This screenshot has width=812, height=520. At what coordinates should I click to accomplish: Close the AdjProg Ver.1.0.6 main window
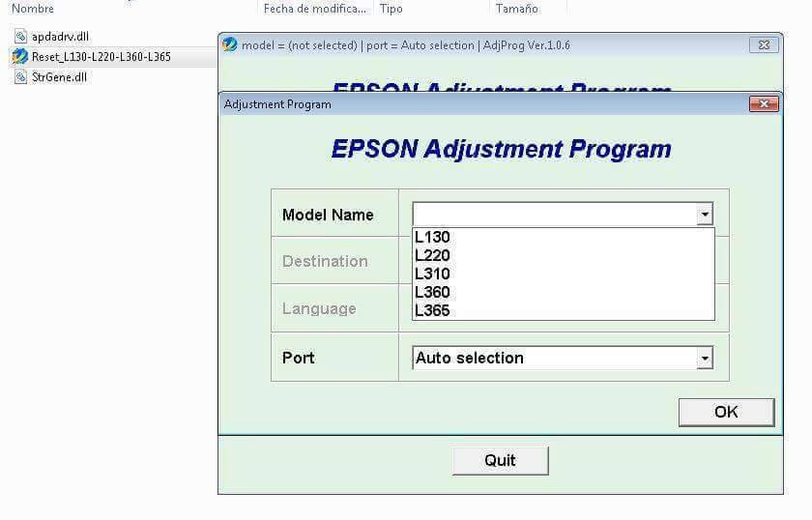[x=764, y=45]
